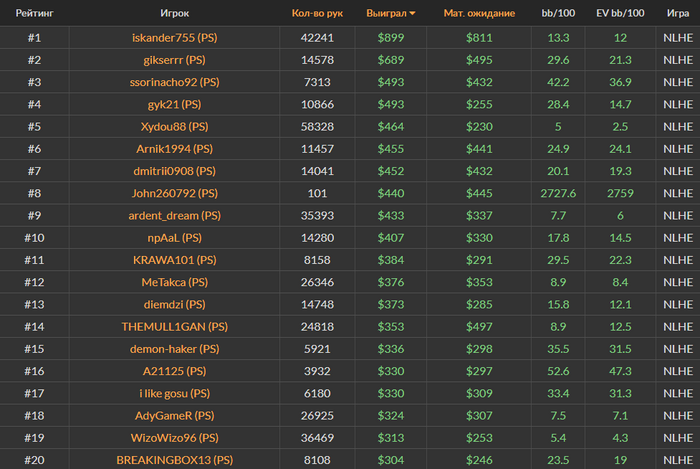Select player KRAWA101 (PS)

click(175, 260)
